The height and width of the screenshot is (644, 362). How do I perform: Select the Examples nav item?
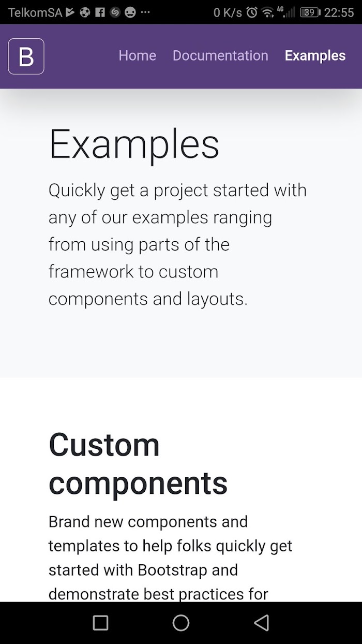pyautogui.click(x=315, y=56)
